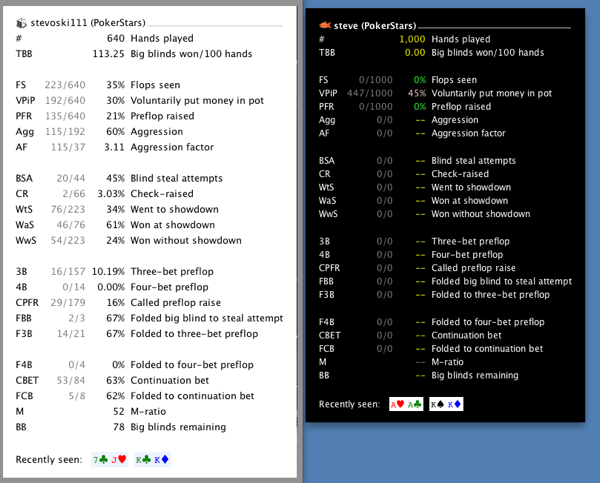This screenshot has width=600, height=483.
Task: Click the Recently seen label in stevoski111 panel
Action: [x=49, y=460]
